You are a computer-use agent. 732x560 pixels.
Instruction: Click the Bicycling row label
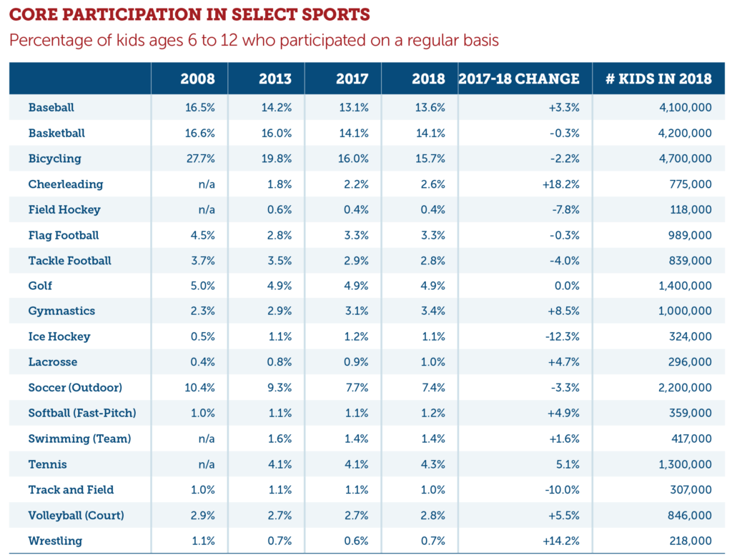(x=55, y=159)
